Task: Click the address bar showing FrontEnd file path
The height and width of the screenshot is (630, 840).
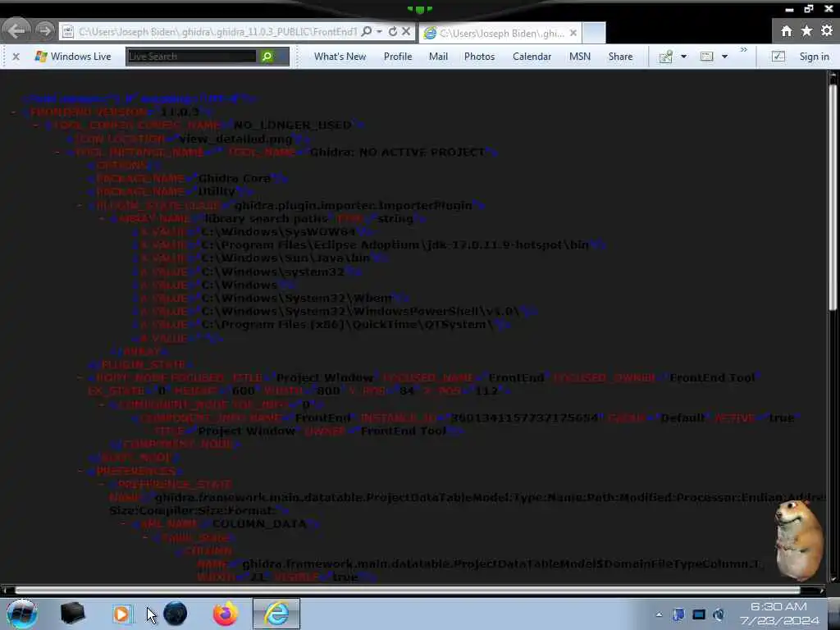Action: pos(217,32)
